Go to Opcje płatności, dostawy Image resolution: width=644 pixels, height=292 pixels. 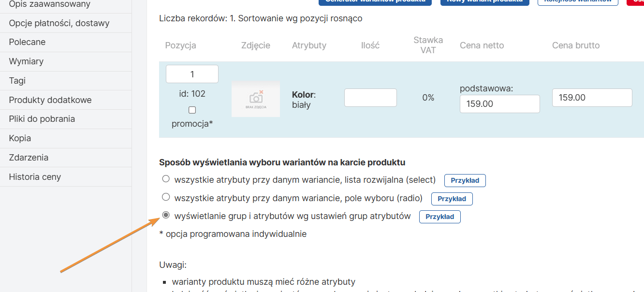[59, 23]
